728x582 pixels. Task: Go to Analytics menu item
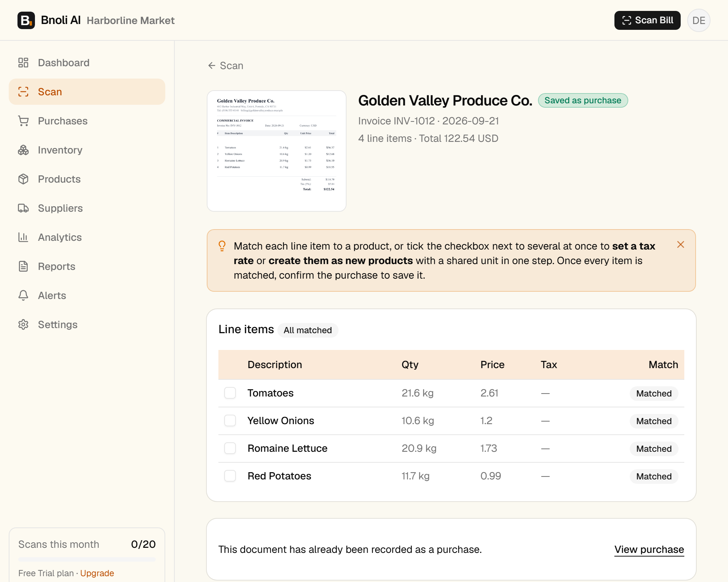click(87, 237)
